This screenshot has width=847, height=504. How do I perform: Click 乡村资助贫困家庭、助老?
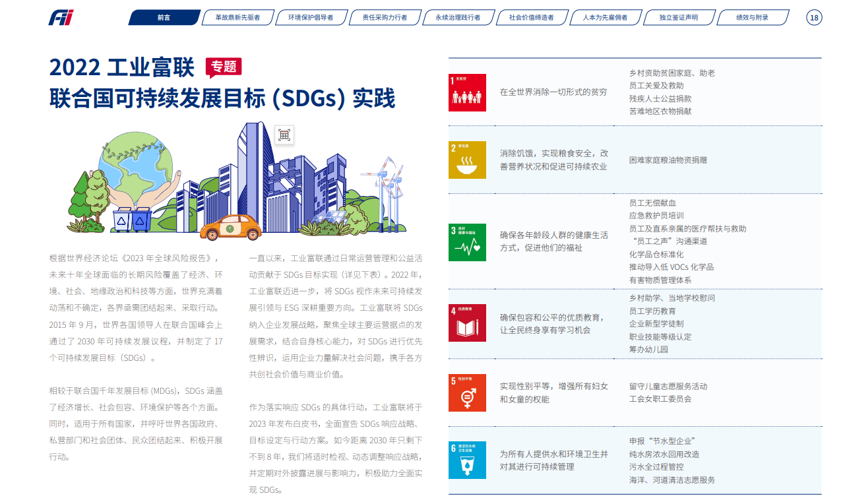(x=672, y=73)
